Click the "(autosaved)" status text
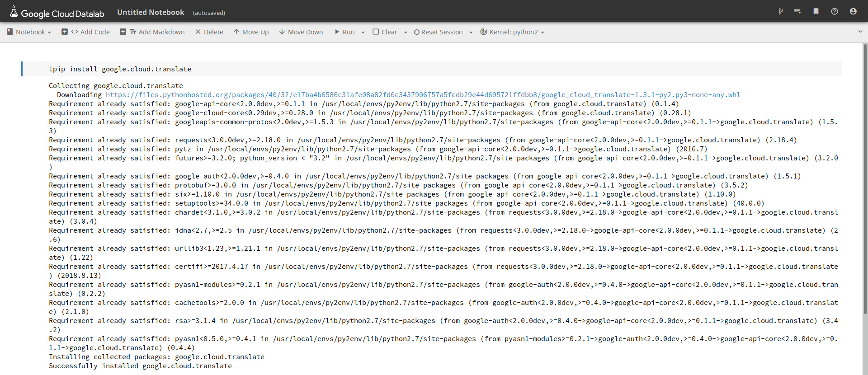The width and height of the screenshot is (868, 375). click(x=209, y=13)
